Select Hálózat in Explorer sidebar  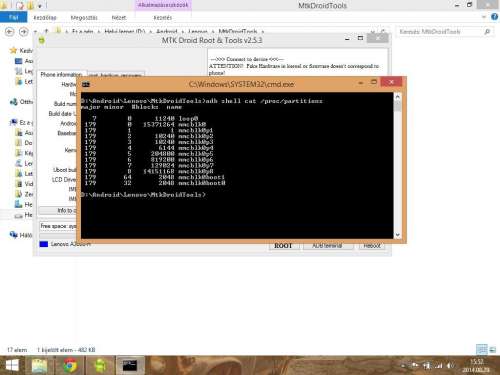(21, 235)
